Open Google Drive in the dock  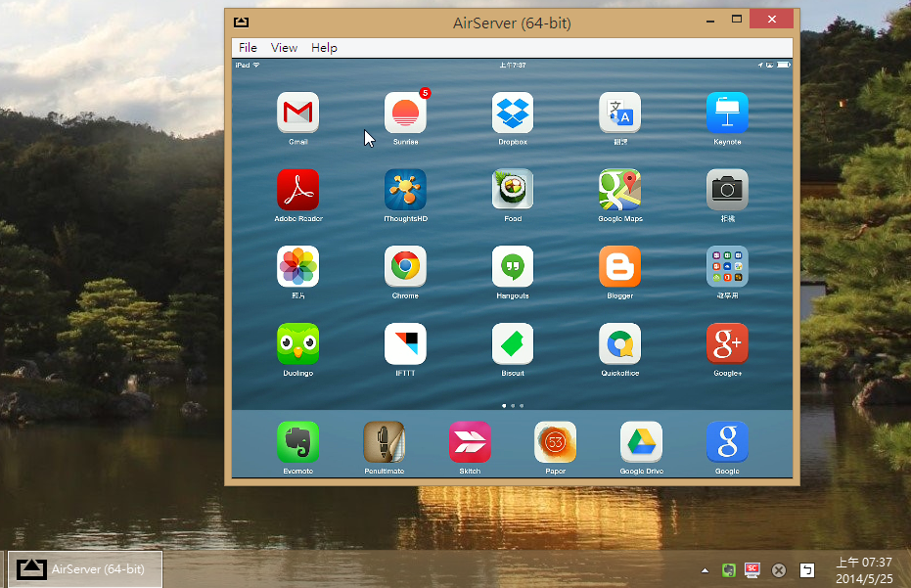[641, 442]
